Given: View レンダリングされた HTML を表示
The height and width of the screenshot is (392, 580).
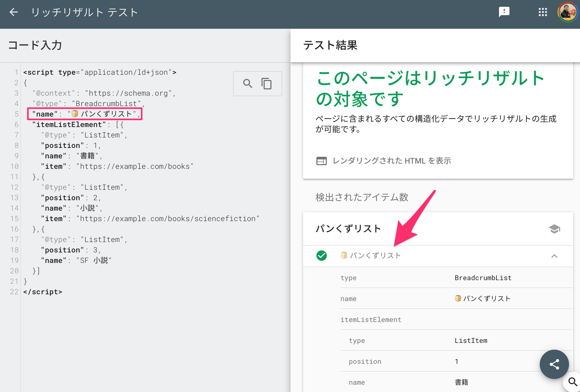Looking at the screenshot, I should tap(392, 161).
